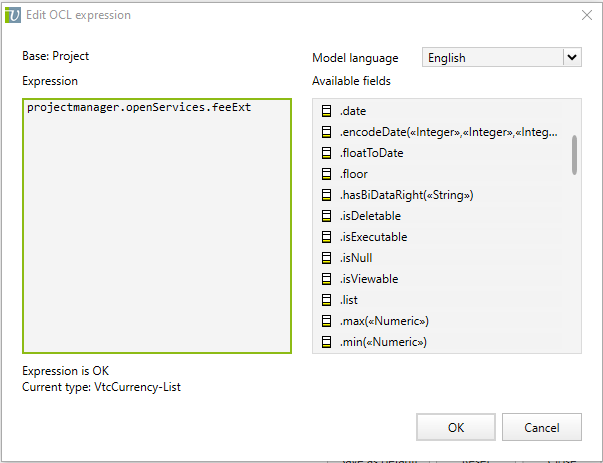Click the icon next to .floor
This screenshot has width=603, height=463.
click(x=326, y=174)
